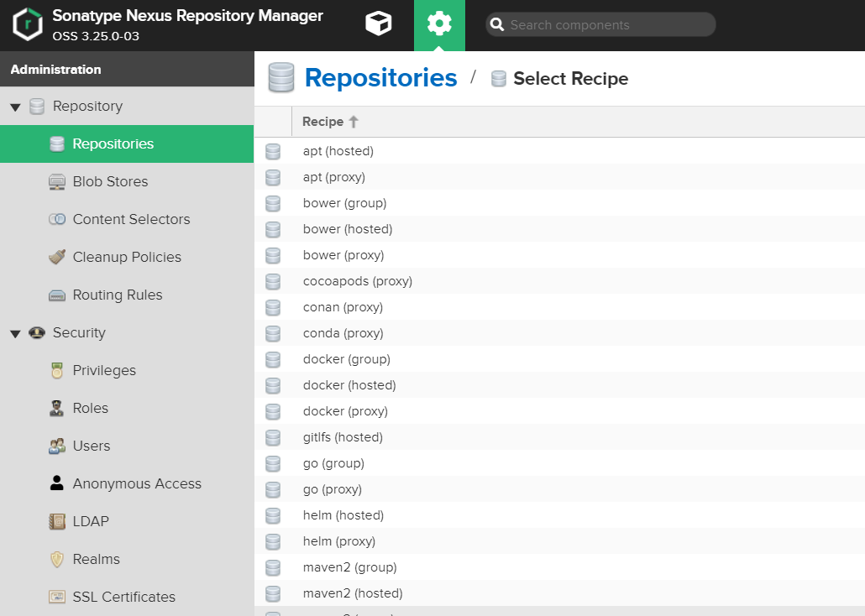This screenshot has height=616, width=865.
Task: Choose the docker (proxy) recipe
Action: [559, 411]
